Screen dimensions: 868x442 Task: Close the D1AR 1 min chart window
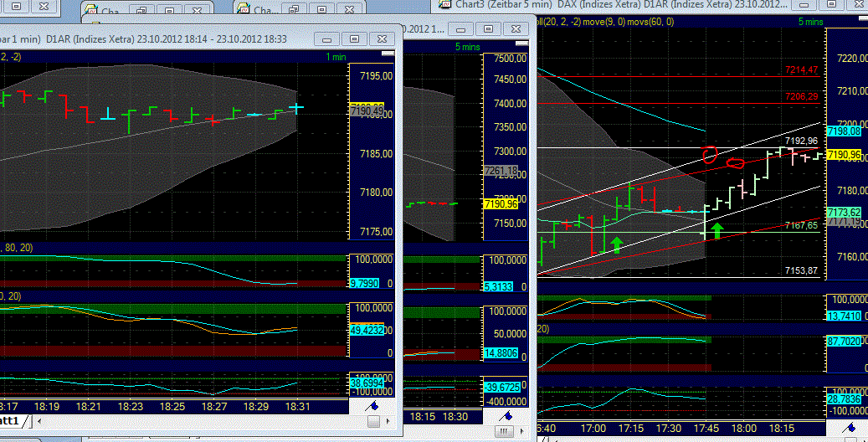click(382, 39)
